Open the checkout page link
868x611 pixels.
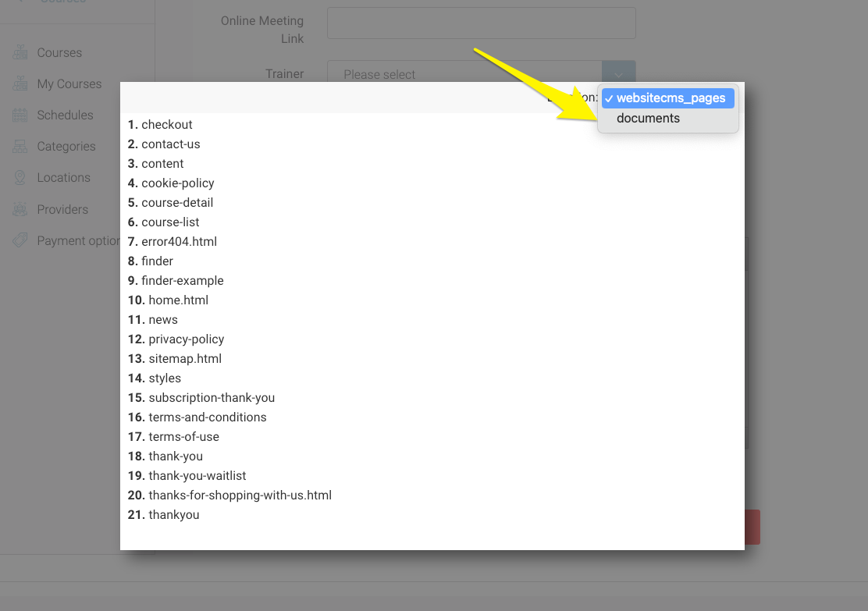[166, 125]
